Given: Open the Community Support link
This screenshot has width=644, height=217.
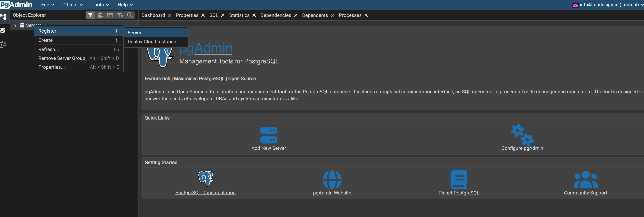Looking at the screenshot, I should pos(585,193).
